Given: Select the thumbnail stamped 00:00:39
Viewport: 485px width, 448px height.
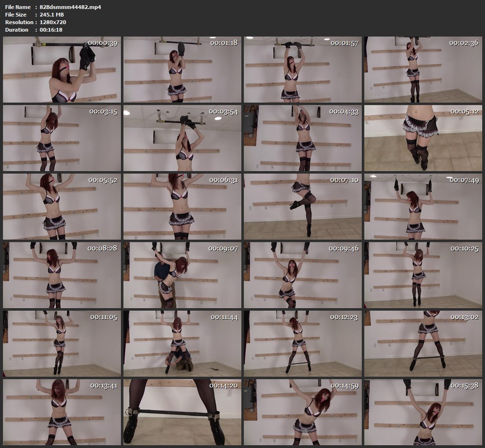Looking at the screenshot, I should [62, 69].
